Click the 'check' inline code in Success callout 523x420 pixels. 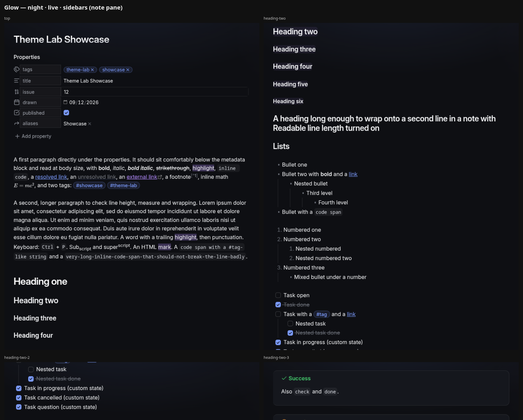pyautogui.click(x=302, y=392)
